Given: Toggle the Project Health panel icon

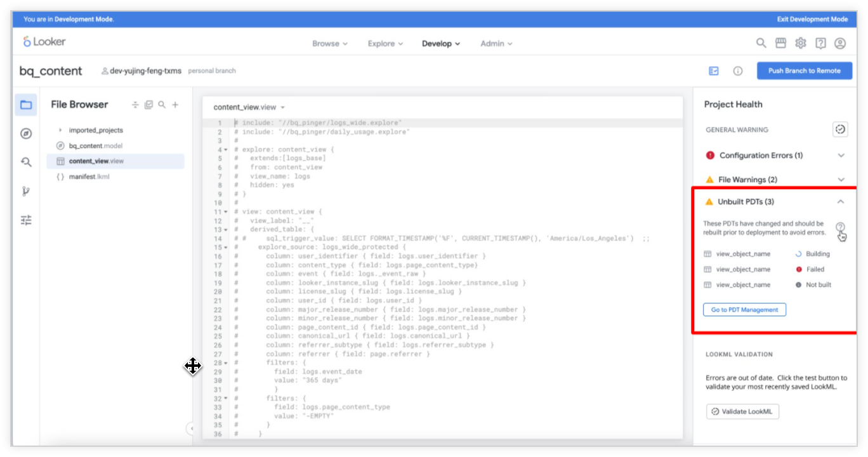Looking at the screenshot, I should click(714, 71).
